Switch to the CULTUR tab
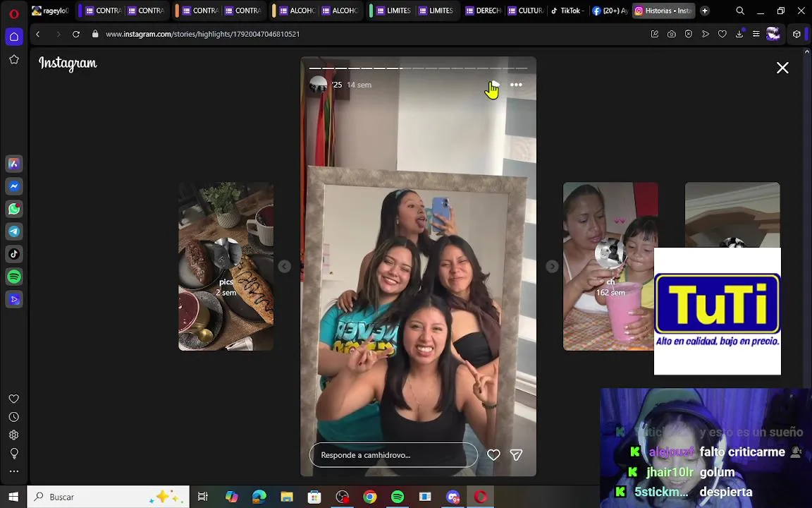Viewport: 812px width, 508px height. click(526, 11)
